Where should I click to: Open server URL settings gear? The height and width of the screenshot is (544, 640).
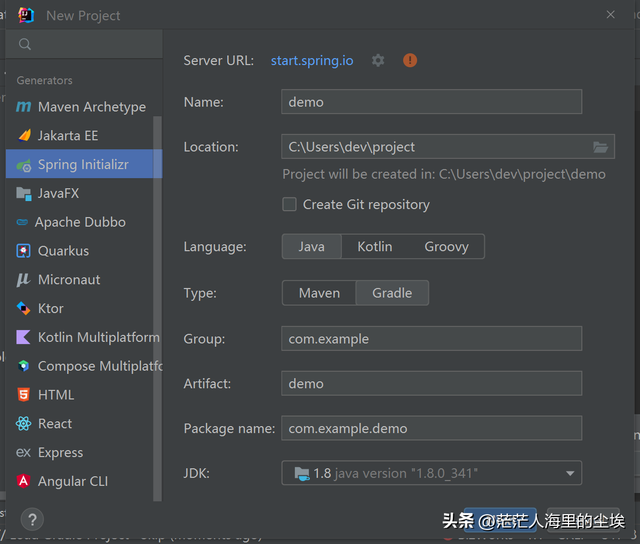(x=378, y=60)
